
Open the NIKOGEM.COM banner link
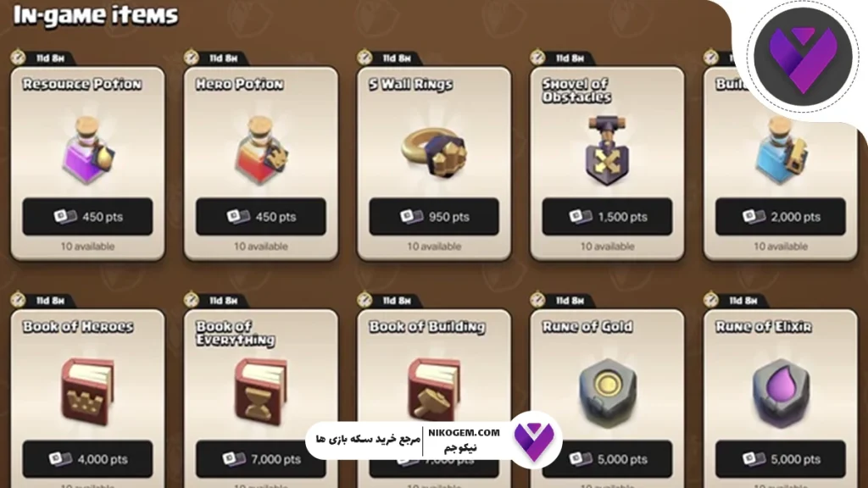coord(433,441)
